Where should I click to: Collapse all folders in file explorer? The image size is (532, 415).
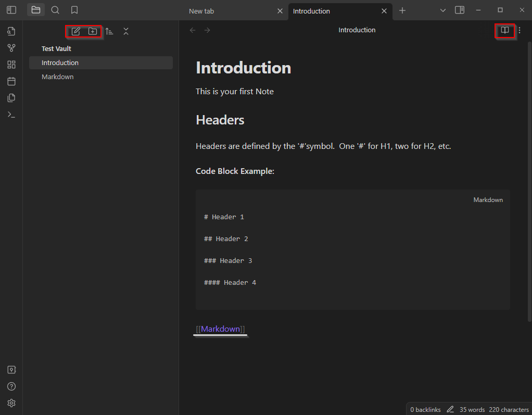(126, 32)
